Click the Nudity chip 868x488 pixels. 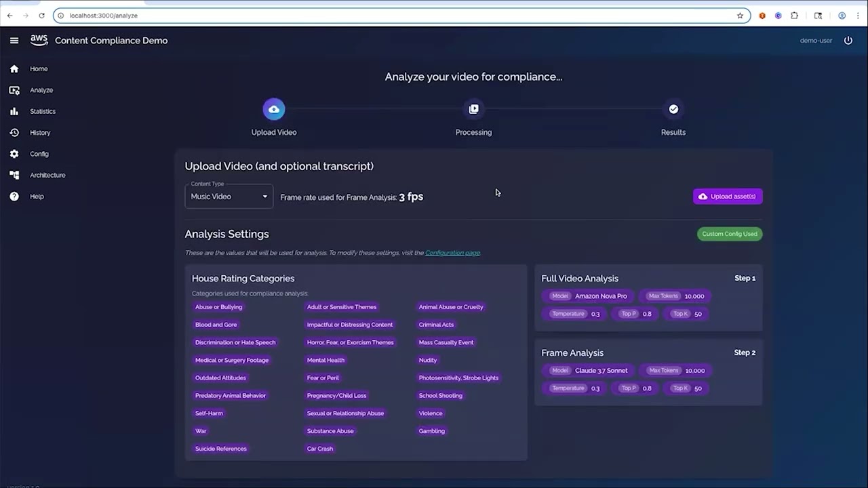[428, 360]
